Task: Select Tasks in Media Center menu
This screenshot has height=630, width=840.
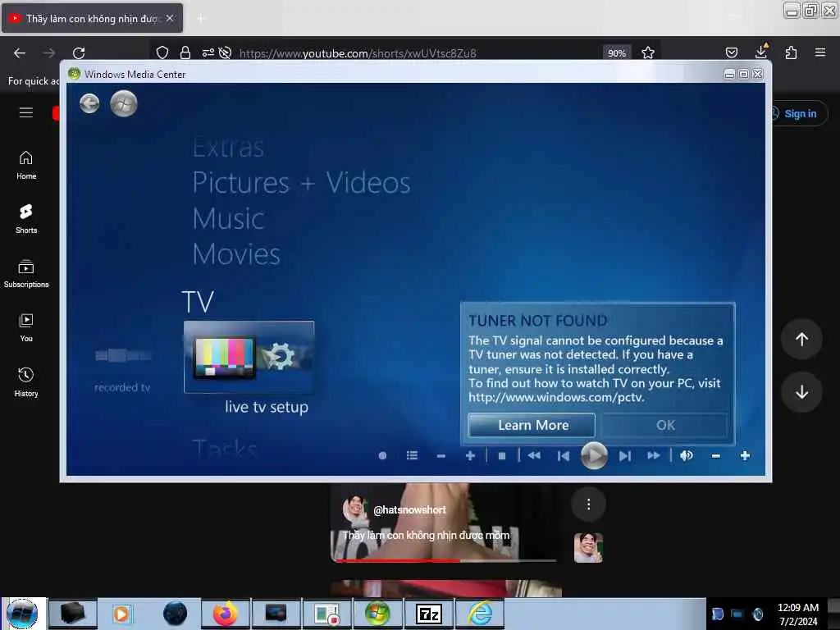Action: [226, 449]
